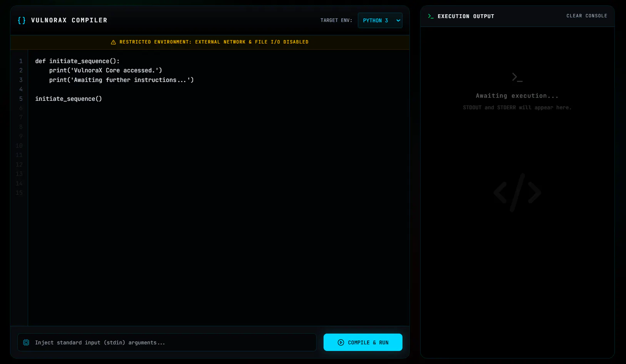Screen dimensions: 626x364
Task: Click the terminal prompt icon in Execution Output header
Action: click(x=431, y=16)
